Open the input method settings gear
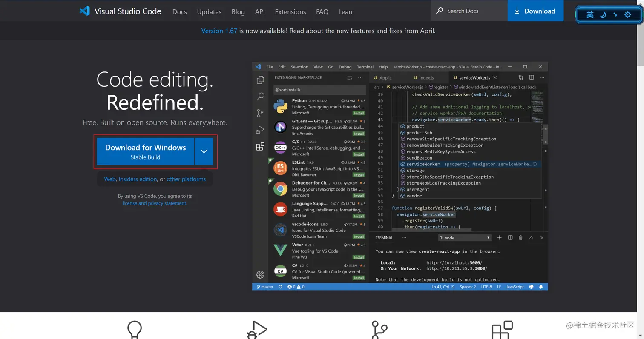 (x=627, y=15)
